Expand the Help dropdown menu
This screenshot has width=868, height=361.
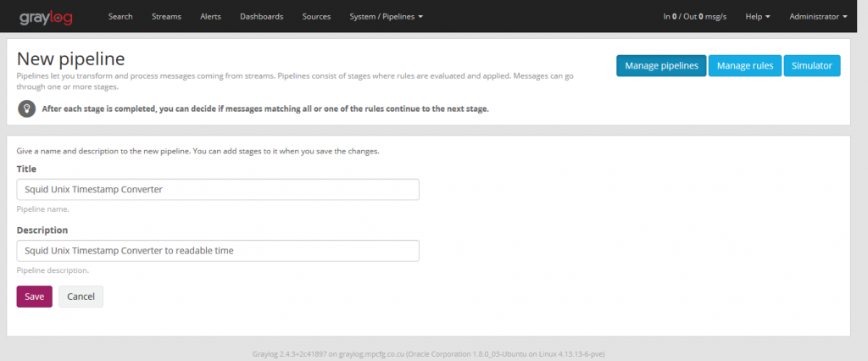758,17
